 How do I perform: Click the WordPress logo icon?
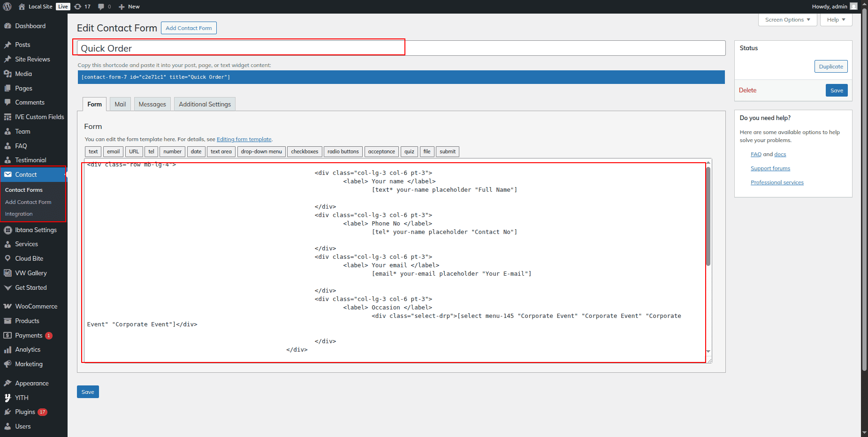pyautogui.click(x=7, y=7)
